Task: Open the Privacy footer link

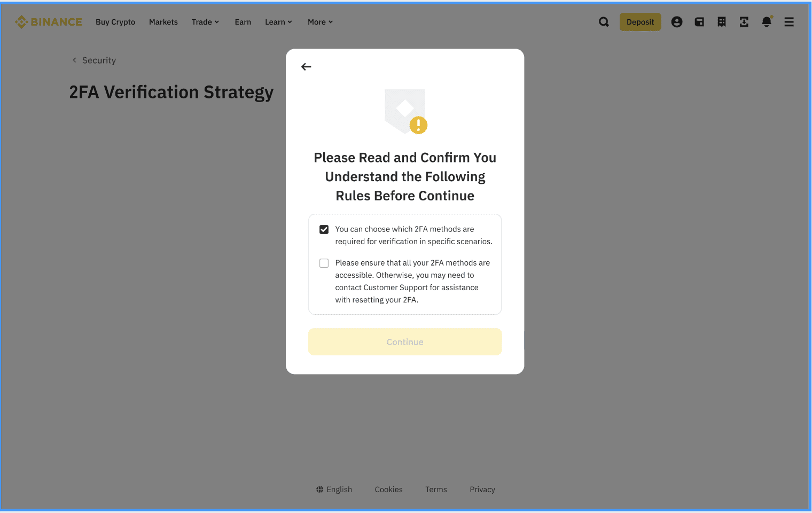Action: pyautogui.click(x=482, y=489)
